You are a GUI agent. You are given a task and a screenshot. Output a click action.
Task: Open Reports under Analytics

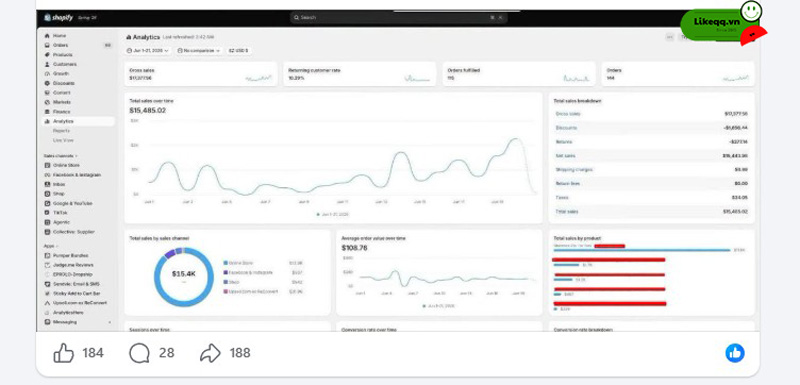(x=61, y=131)
